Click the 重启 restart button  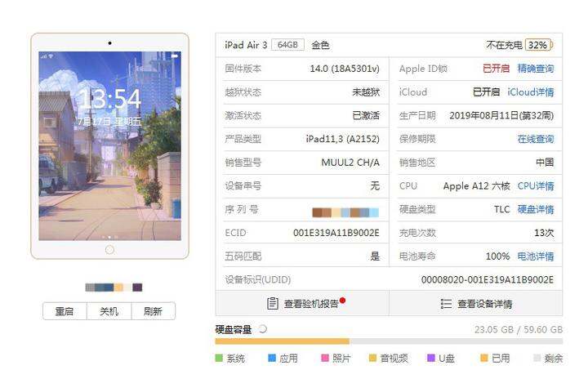point(65,311)
